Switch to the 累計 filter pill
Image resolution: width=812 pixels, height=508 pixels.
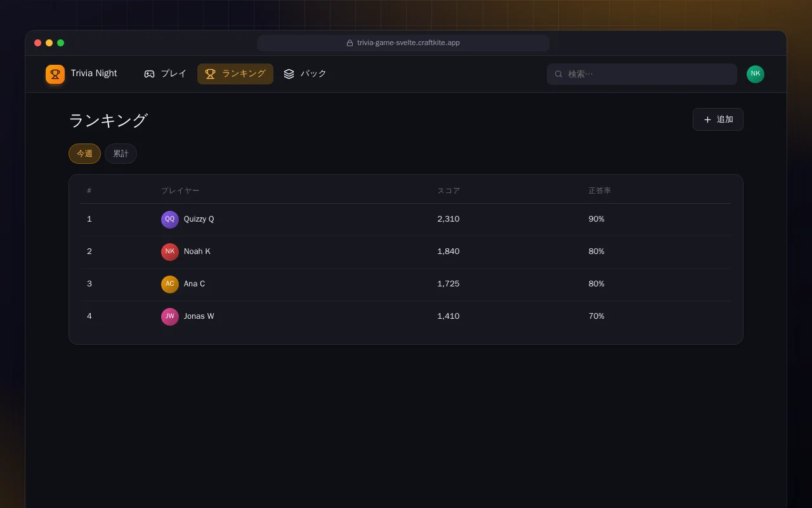click(121, 154)
